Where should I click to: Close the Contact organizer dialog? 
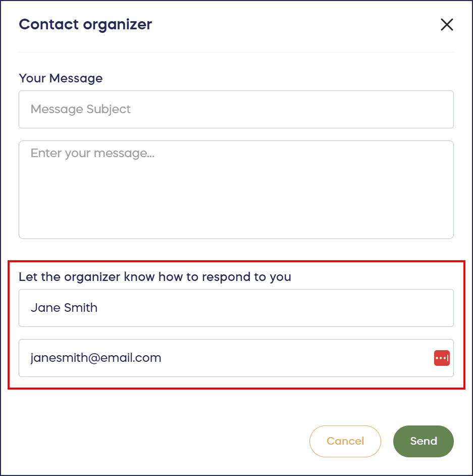point(447,25)
